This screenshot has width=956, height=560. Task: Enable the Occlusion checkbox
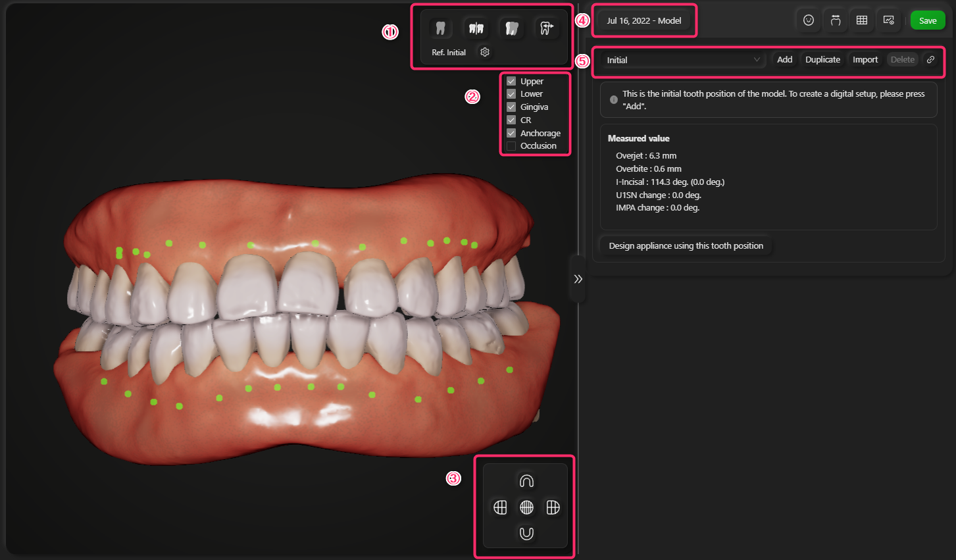511,146
